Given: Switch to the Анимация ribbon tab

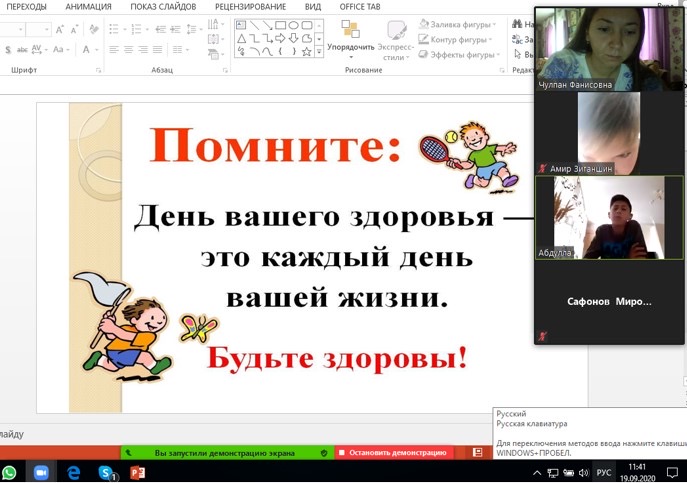Looking at the screenshot, I should 88,6.
